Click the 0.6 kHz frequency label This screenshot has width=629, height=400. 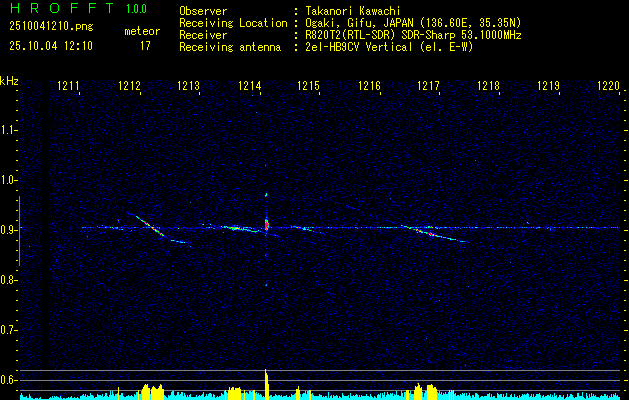click(8, 380)
